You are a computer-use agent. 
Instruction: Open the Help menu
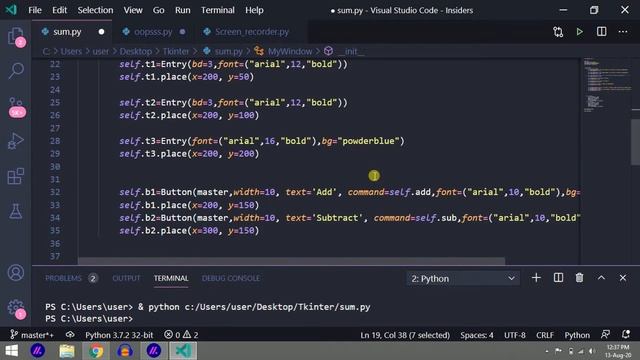point(254,10)
